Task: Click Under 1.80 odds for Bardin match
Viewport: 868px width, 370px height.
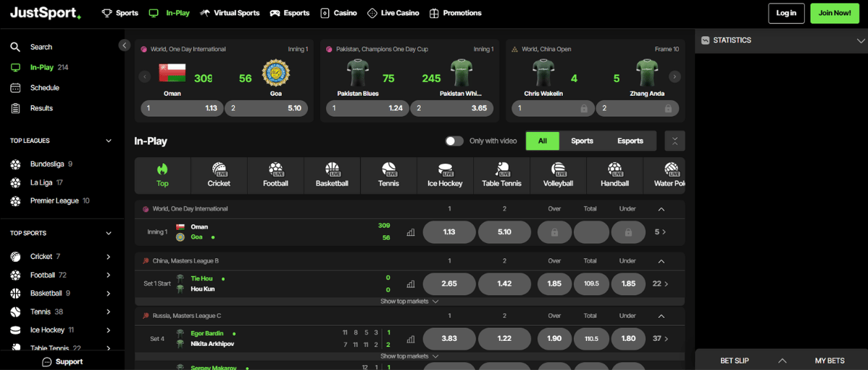Action: point(627,338)
